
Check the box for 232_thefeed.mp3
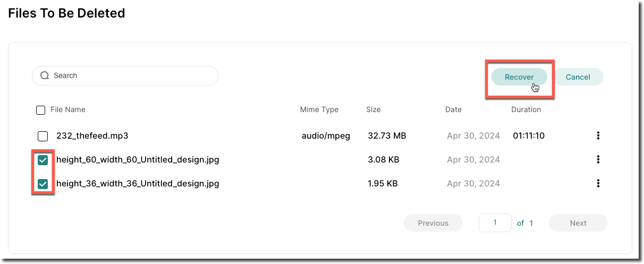coord(43,136)
